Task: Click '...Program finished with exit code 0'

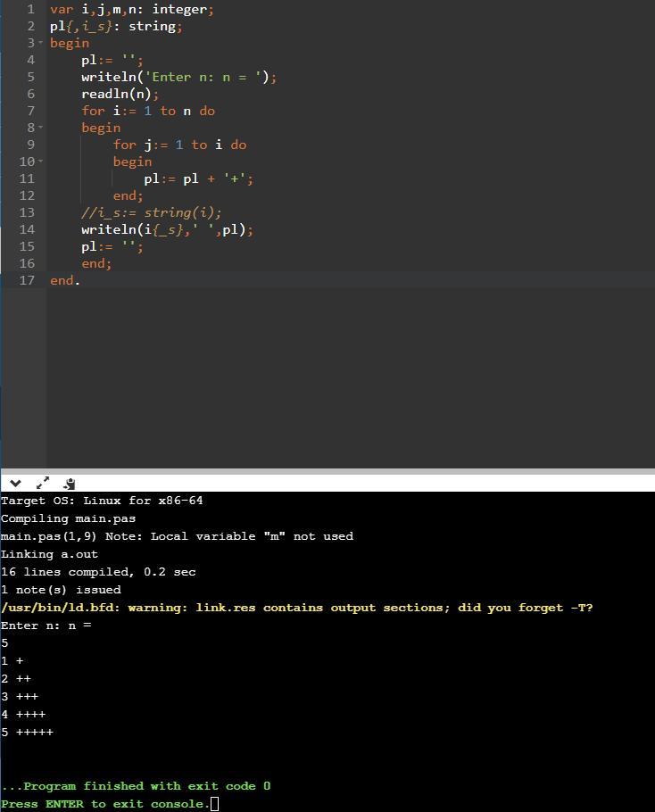Action: tap(136, 786)
